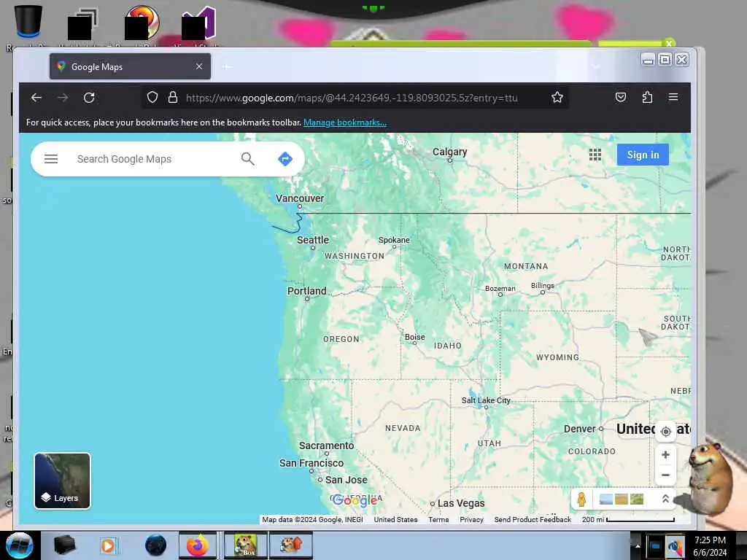Viewport: 747px width, 560px height.
Task: Click the dark globe taskbar icon
Action: [155, 545]
